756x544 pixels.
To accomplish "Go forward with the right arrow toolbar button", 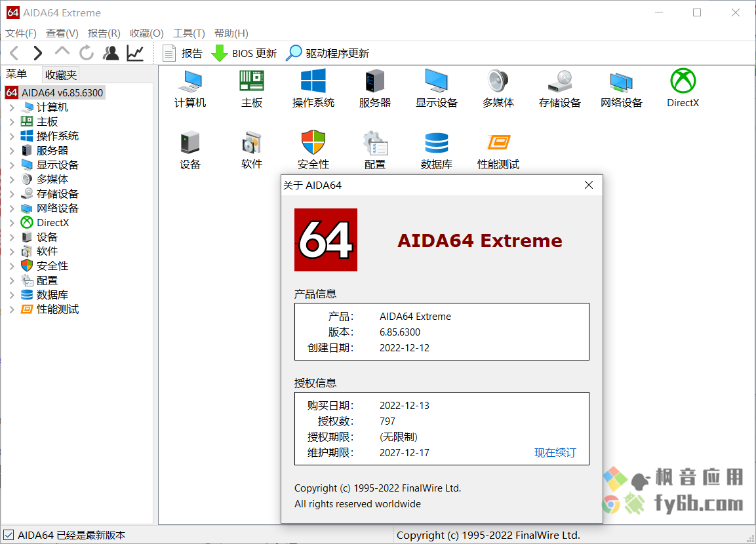I will [x=37, y=53].
